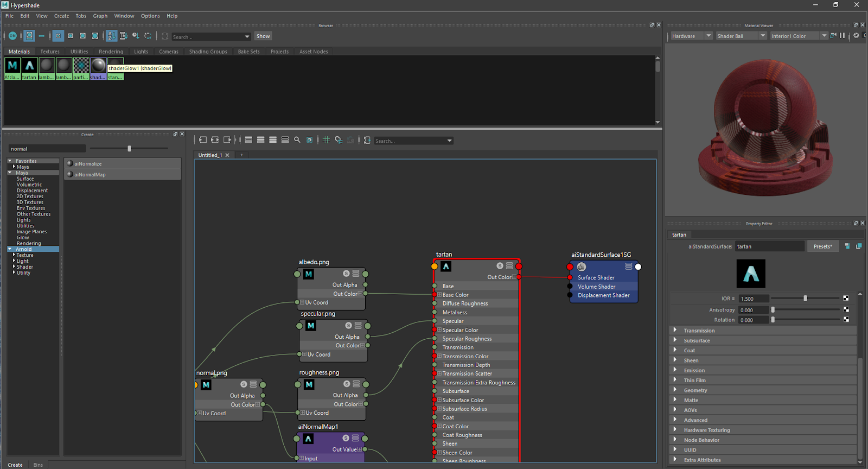The image size is (868, 469).
Task: Sort browser items by time
Action: click(x=136, y=36)
